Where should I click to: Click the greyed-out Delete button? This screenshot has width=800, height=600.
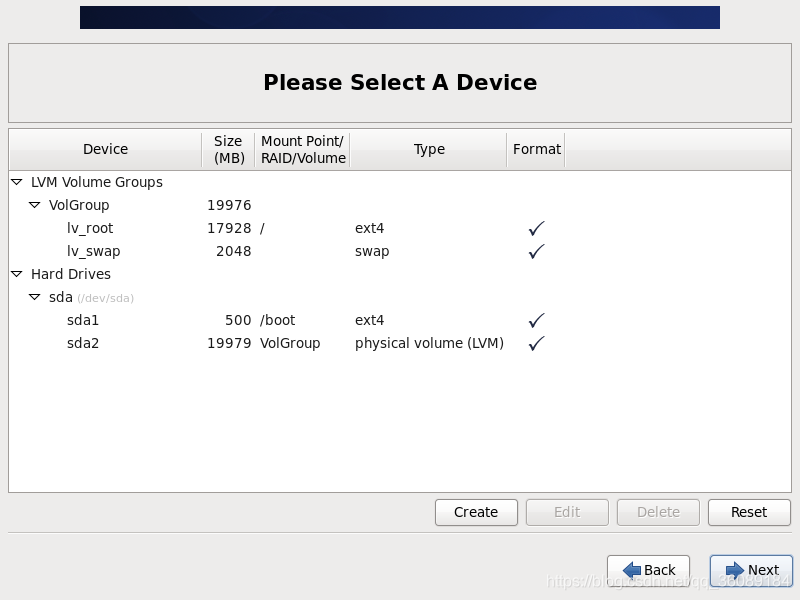click(658, 512)
